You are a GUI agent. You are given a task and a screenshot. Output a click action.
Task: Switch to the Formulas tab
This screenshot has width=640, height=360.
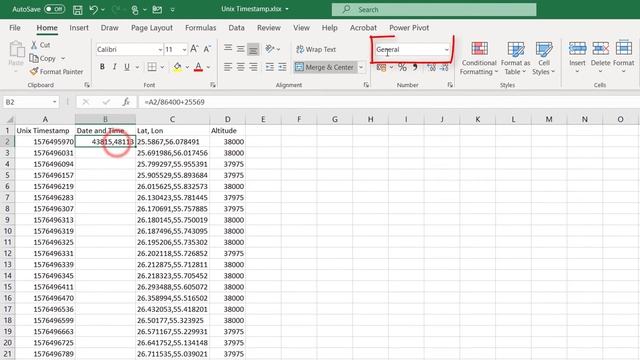(x=200, y=28)
